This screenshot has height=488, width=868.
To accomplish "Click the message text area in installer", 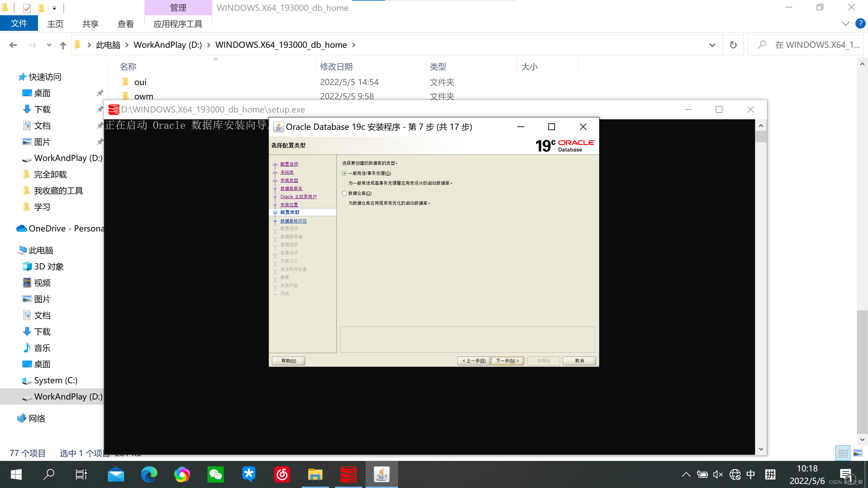I will pos(468,340).
